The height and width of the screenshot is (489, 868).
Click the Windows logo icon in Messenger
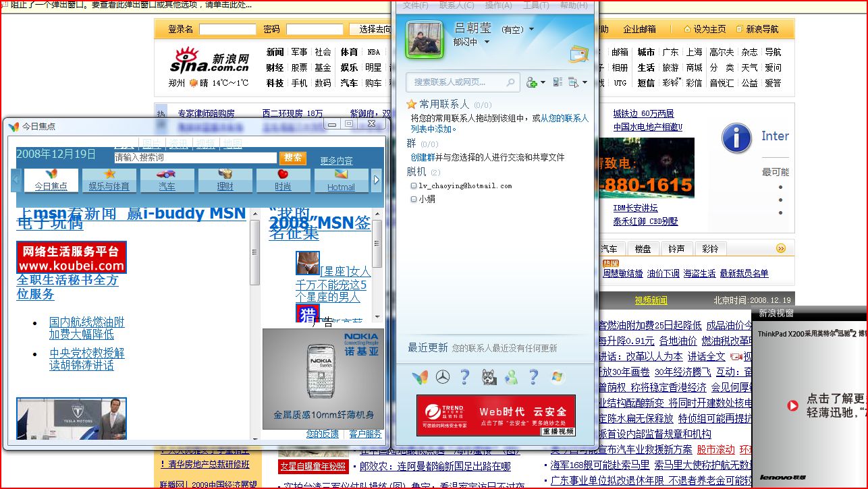tap(558, 377)
